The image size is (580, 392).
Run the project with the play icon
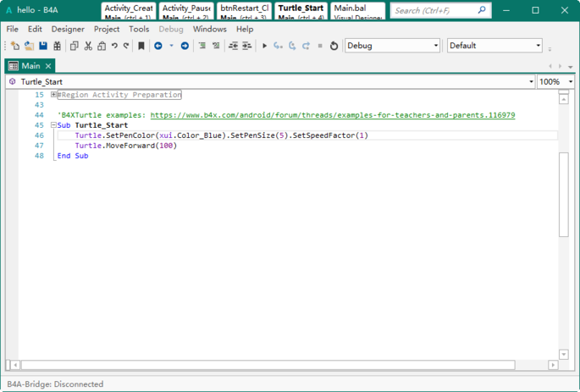point(264,46)
